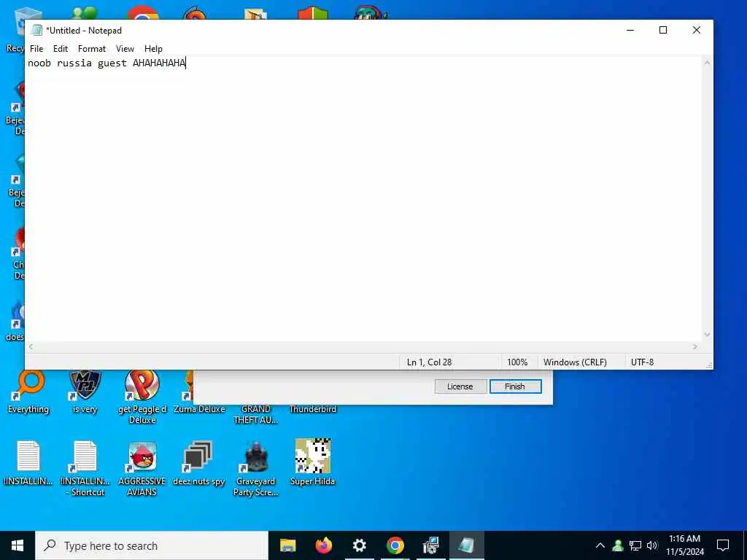Viewport: 747px width, 560px height.
Task: Click the 'Ln 1, Col 28' status text
Action: 429,362
